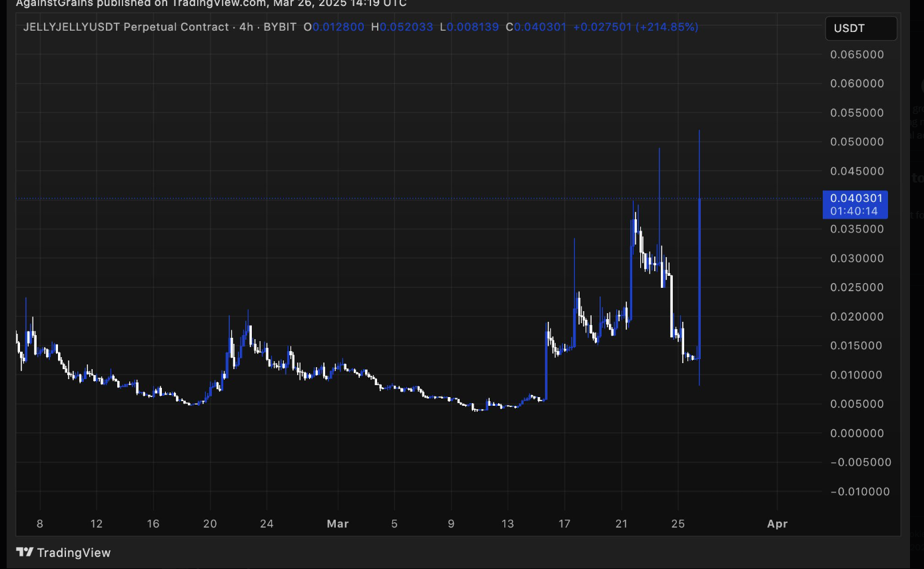Image resolution: width=924 pixels, height=569 pixels.
Task: Click the open value 0.012800
Action: point(340,27)
